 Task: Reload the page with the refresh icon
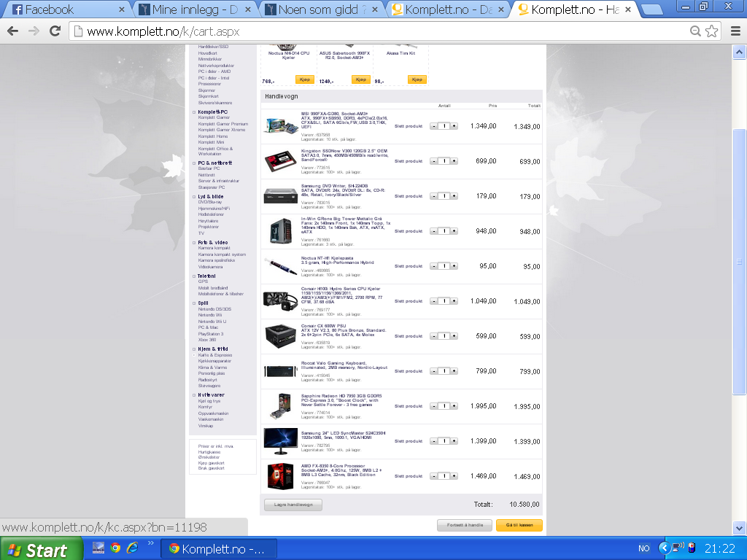[55, 31]
